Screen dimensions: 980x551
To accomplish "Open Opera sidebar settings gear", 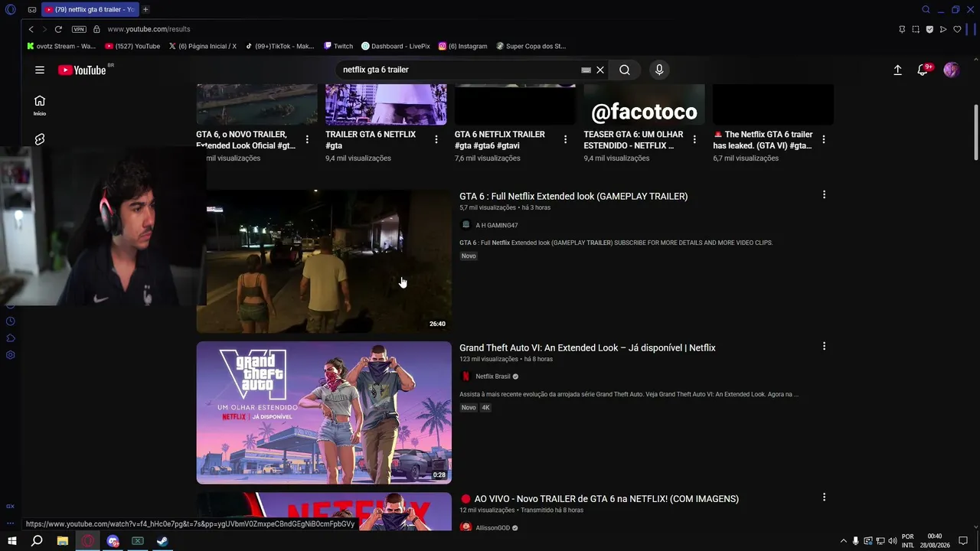I will click(11, 355).
